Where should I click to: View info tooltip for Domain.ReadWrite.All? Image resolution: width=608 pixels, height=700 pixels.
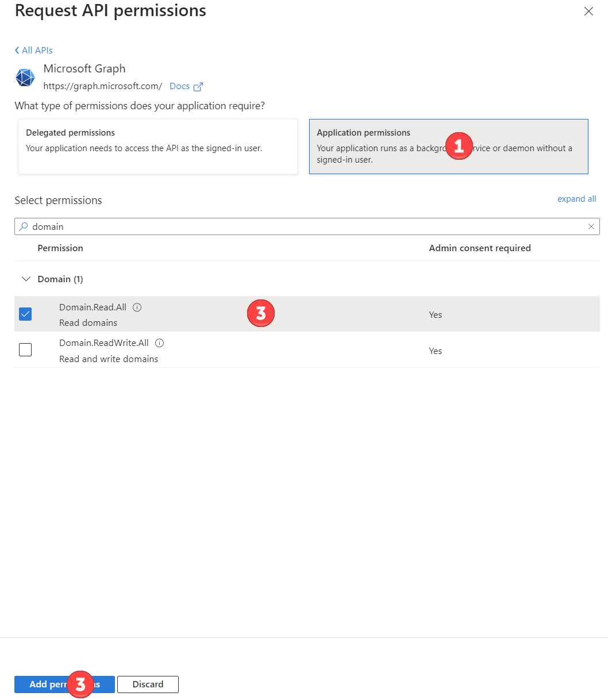tap(159, 343)
